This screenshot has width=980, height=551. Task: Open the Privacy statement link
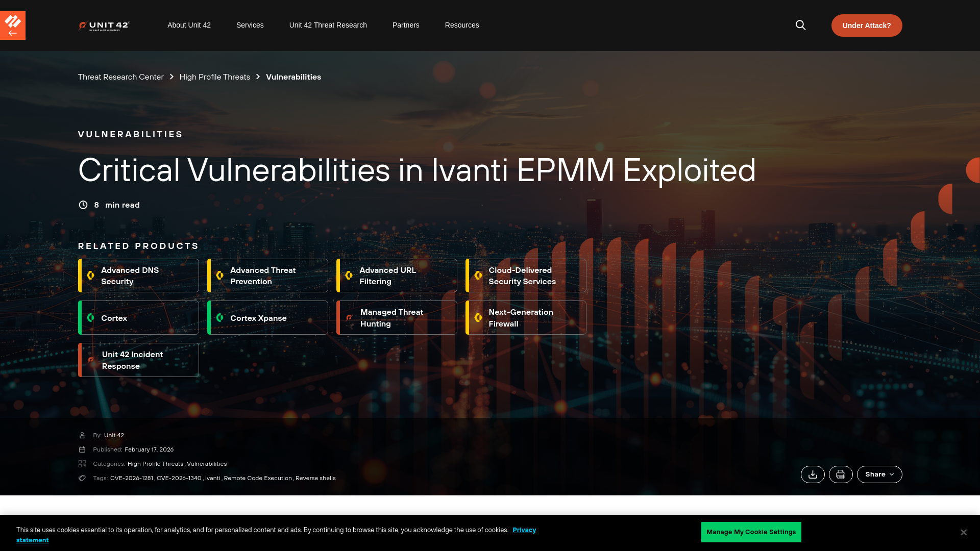(x=524, y=530)
